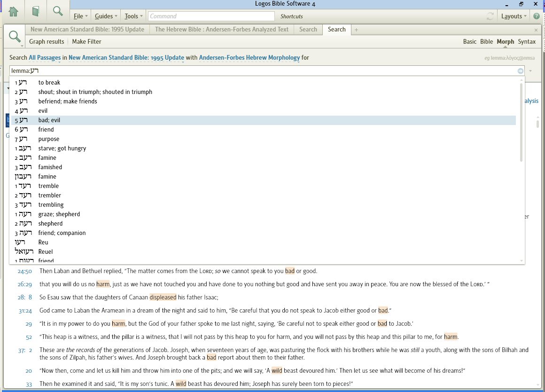Switch to New American Standard Bible tab
The height and width of the screenshot is (392, 545).
pos(87,30)
